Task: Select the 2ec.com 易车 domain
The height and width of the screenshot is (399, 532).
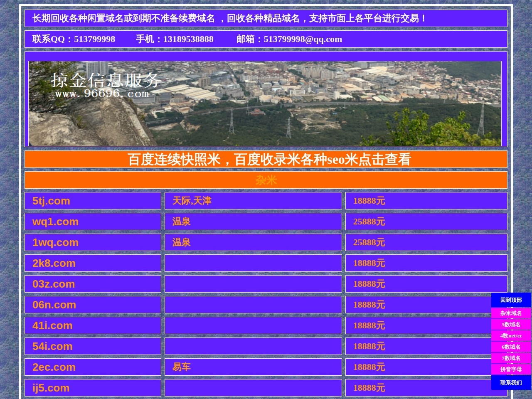Action: pyautogui.click(x=54, y=367)
